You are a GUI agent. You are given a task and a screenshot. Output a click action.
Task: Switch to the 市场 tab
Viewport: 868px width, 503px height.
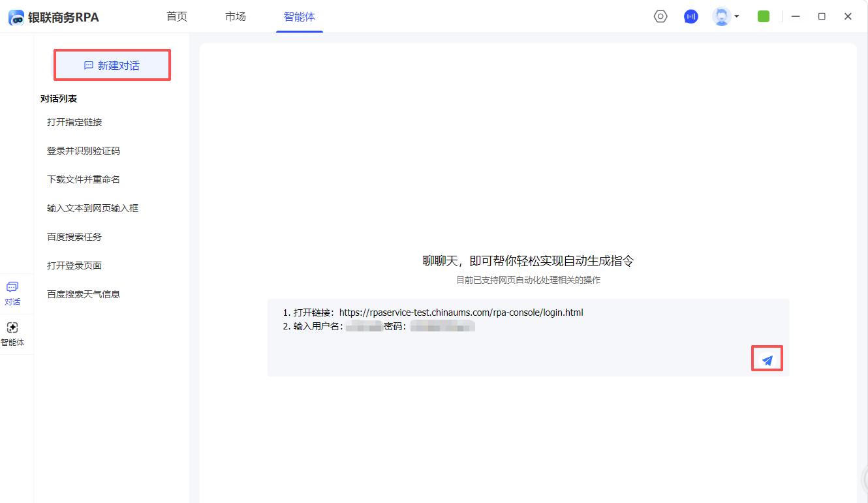click(236, 17)
